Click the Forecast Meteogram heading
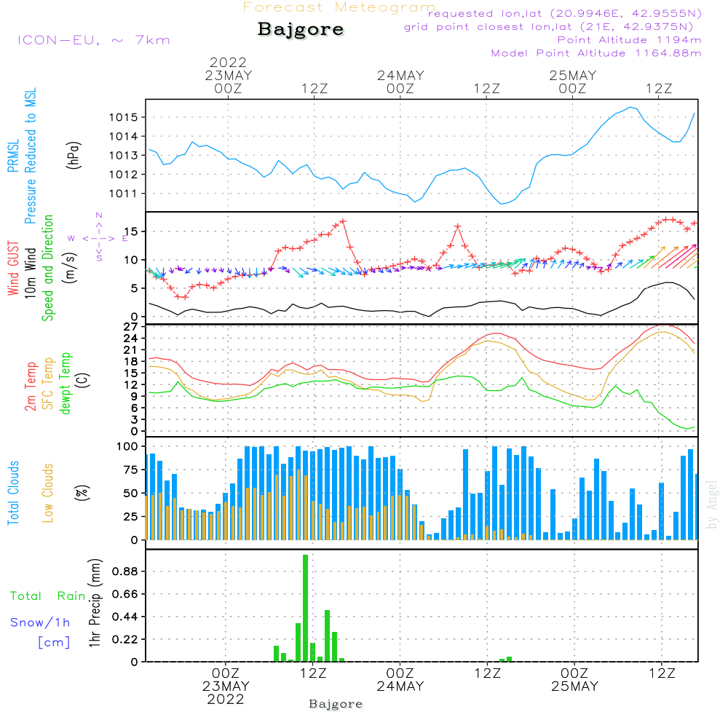The height and width of the screenshot is (728, 728). coord(339,7)
